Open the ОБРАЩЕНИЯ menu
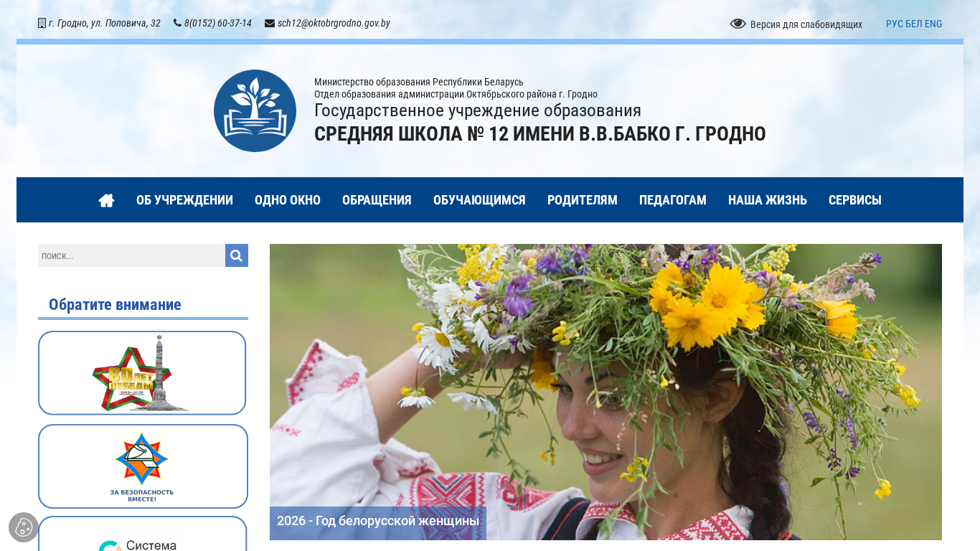The width and height of the screenshot is (980, 551). 377,200
